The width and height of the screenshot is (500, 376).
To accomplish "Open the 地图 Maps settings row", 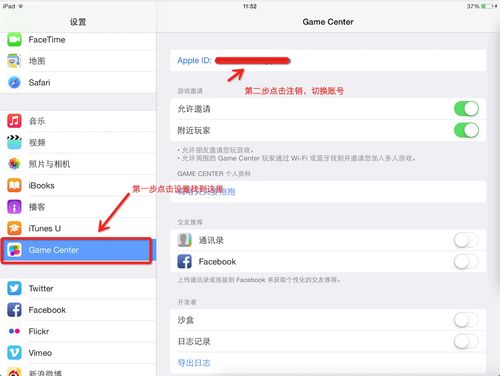I will 78,61.
